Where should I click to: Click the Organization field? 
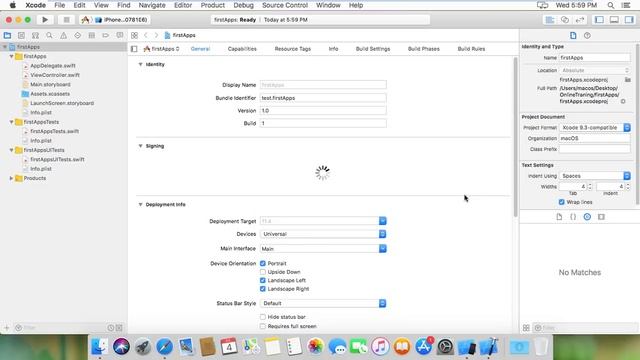pos(594,138)
